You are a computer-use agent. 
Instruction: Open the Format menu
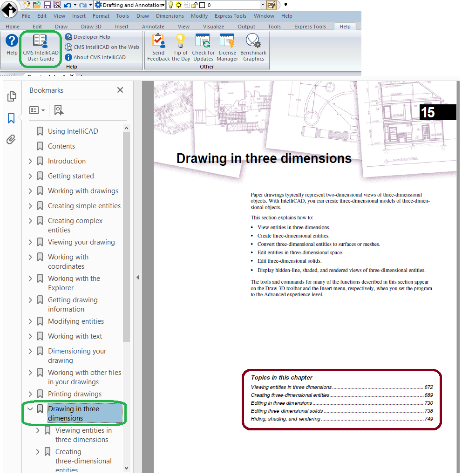pos(101,16)
